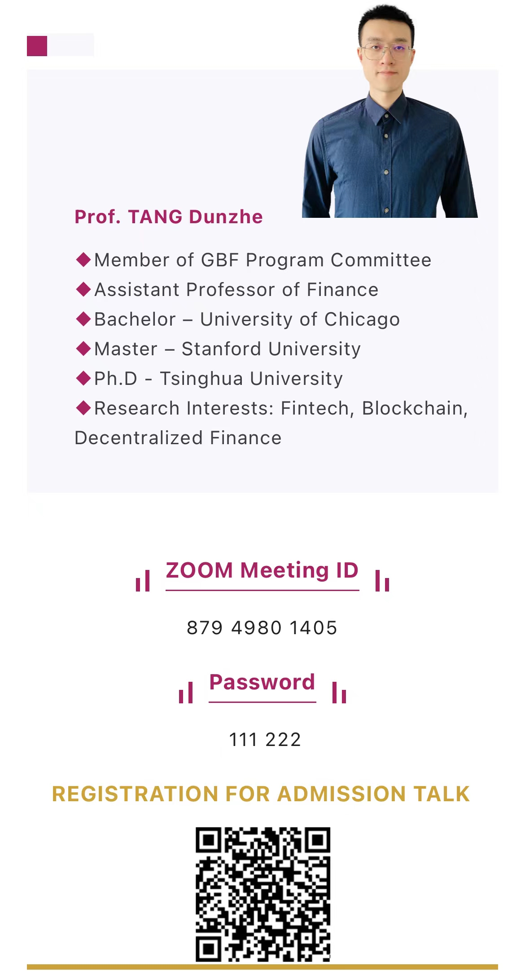
Task: Click the diamond bullet beside GBF Program Committee
Action: point(83,260)
